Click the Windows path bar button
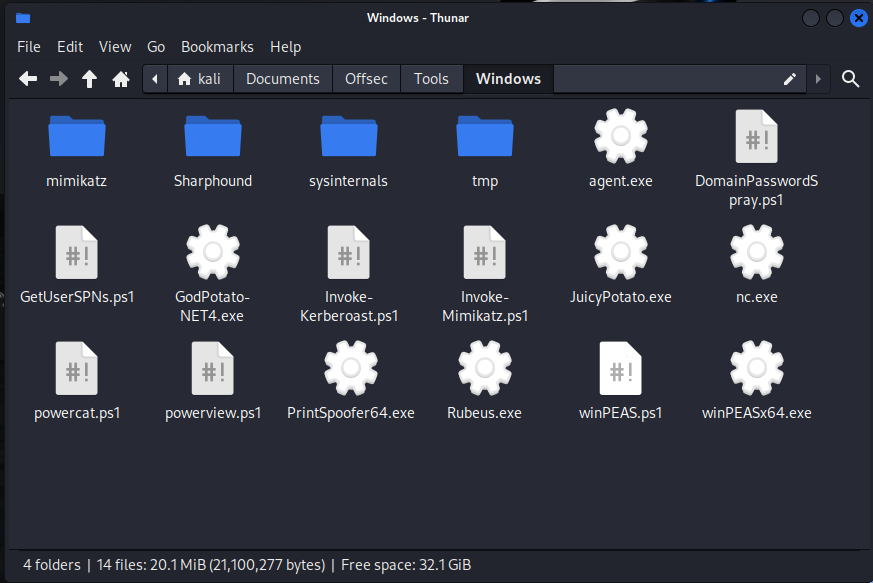Image resolution: width=873 pixels, height=583 pixels. 508,79
